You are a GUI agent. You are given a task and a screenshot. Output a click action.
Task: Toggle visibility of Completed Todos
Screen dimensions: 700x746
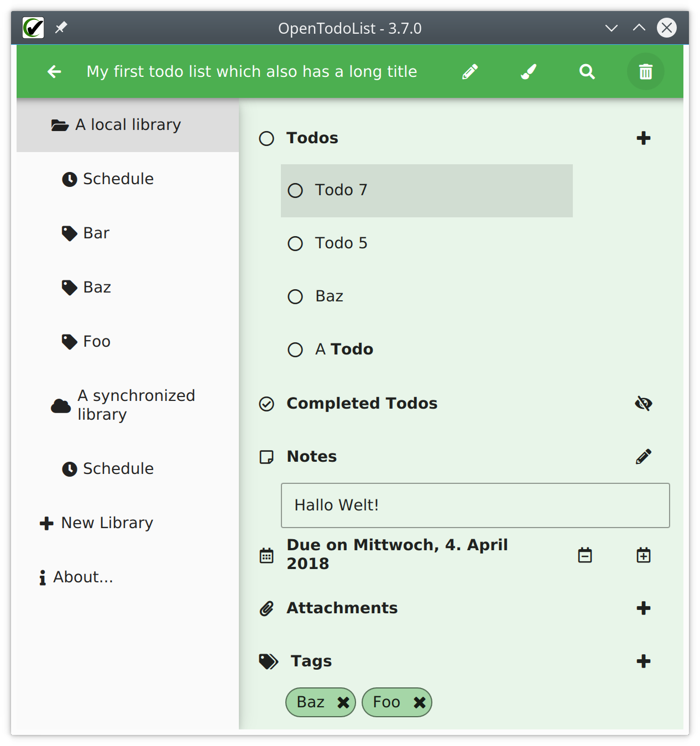[644, 404]
